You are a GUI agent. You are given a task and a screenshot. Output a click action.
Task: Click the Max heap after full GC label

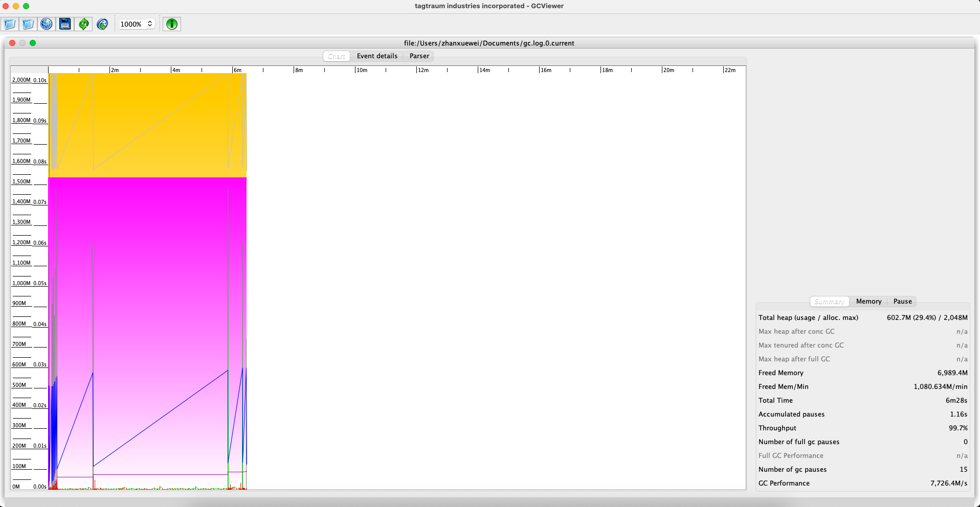(794, 359)
